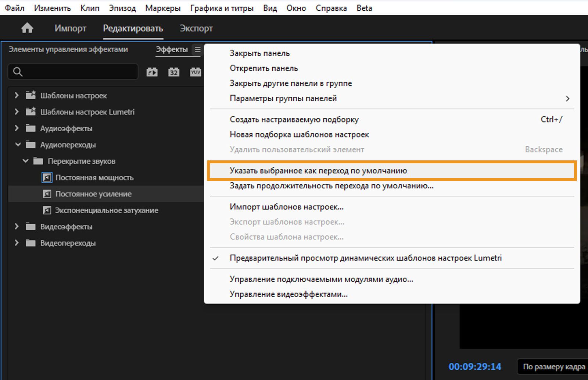Switch to the Редактировать workspace tab
The width and height of the screenshot is (588, 380).
pyautogui.click(x=133, y=28)
